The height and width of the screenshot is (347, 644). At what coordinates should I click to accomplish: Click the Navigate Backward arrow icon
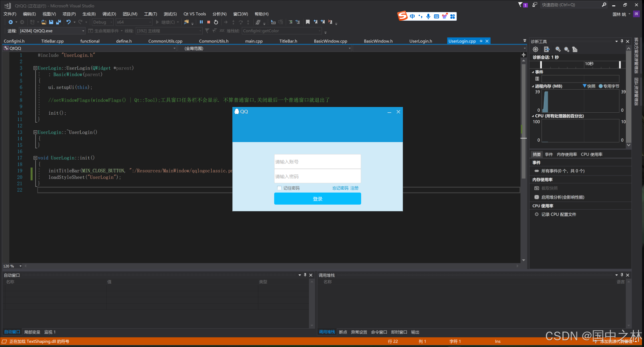(x=10, y=22)
